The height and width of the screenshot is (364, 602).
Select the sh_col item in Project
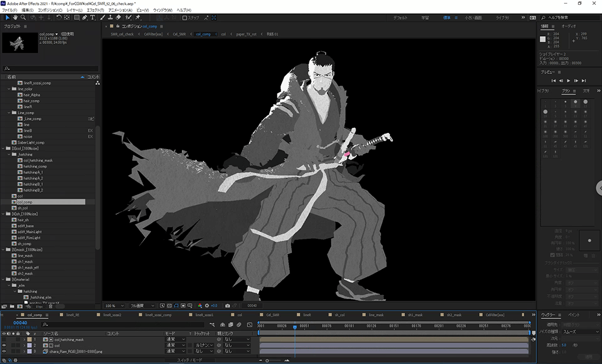pos(22,208)
